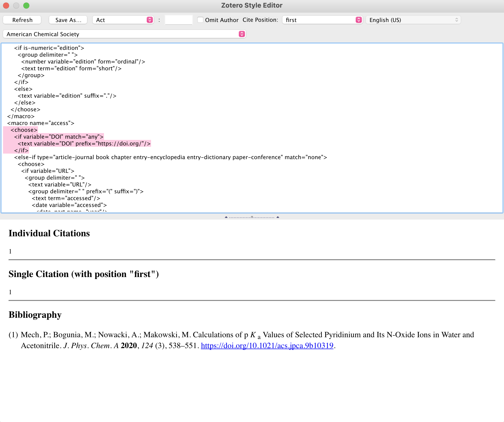The width and height of the screenshot is (504, 422).
Task: Click the pink stepper icon on Act dropdown
Action: pos(150,20)
